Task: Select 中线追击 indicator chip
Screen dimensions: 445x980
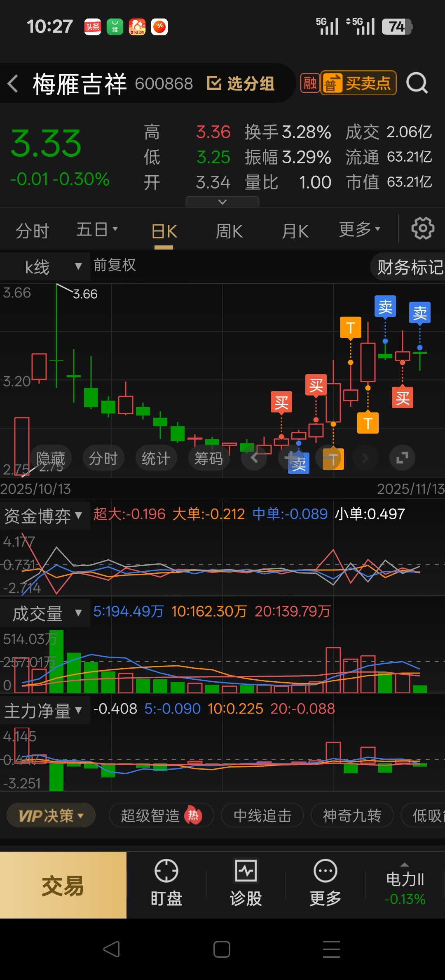Action: point(262,815)
